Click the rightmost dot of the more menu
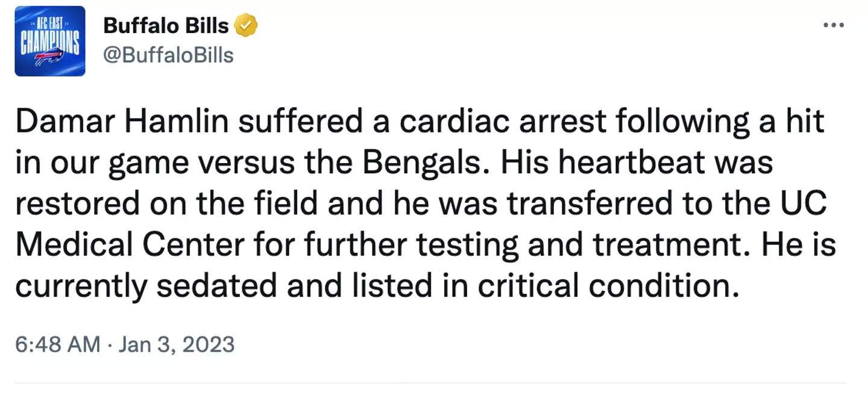Screen dimensions: 868x410 point(843,25)
